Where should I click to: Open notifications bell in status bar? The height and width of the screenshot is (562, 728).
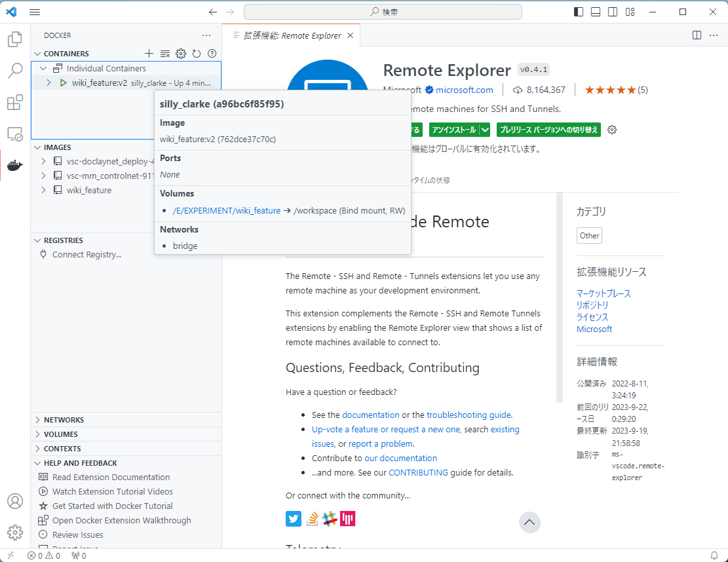tap(714, 555)
